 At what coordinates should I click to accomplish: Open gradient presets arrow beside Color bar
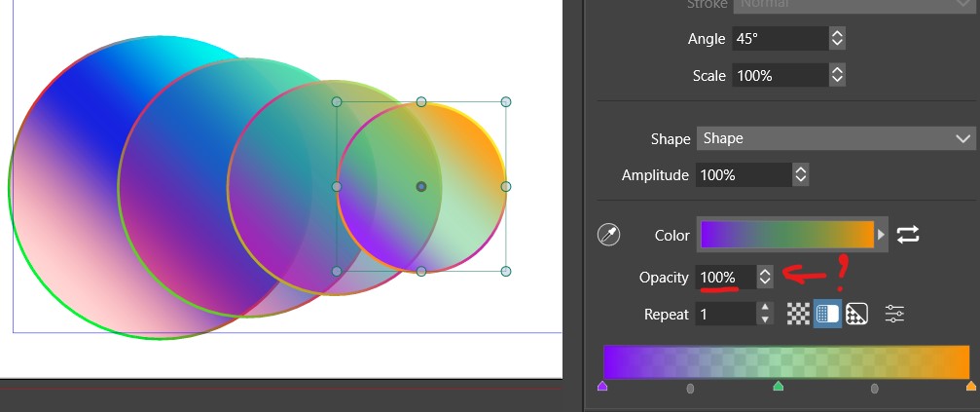tap(882, 235)
